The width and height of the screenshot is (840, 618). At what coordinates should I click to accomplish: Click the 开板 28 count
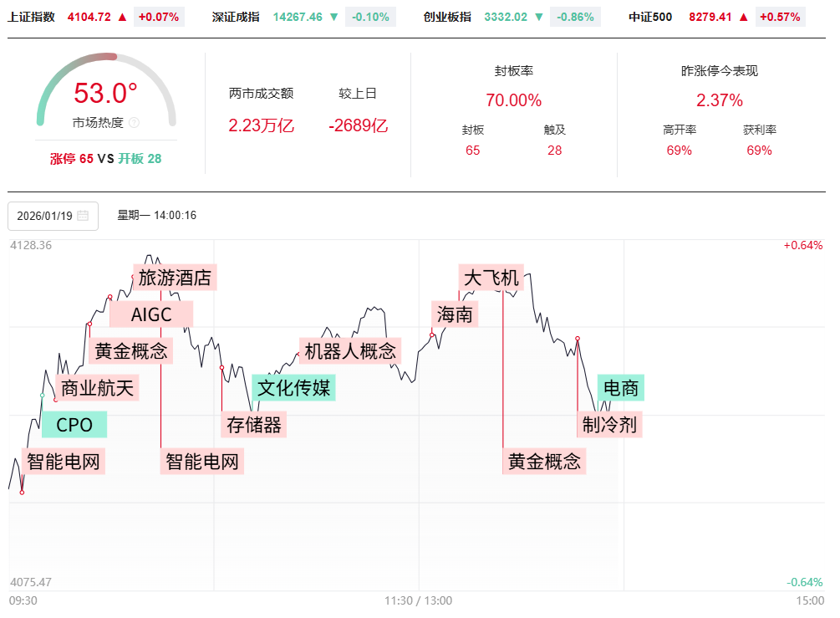pyautogui.click(x=140, y=159)
